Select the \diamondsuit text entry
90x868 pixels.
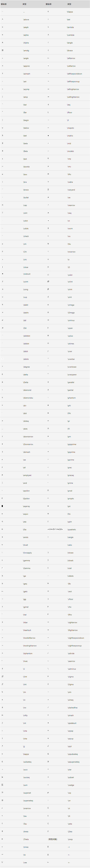[x=28, y=398]
